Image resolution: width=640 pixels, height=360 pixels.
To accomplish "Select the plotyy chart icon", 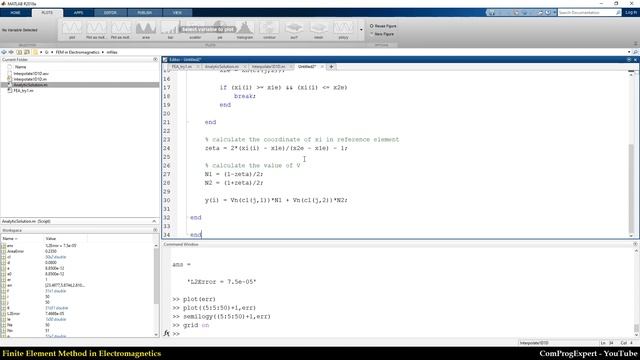I will coord(343,30).
